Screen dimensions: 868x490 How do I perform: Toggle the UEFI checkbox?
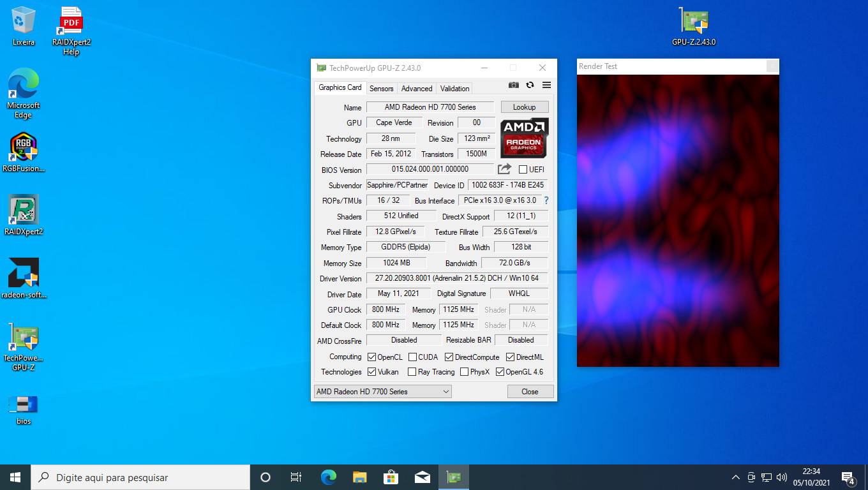pos(523,170)
